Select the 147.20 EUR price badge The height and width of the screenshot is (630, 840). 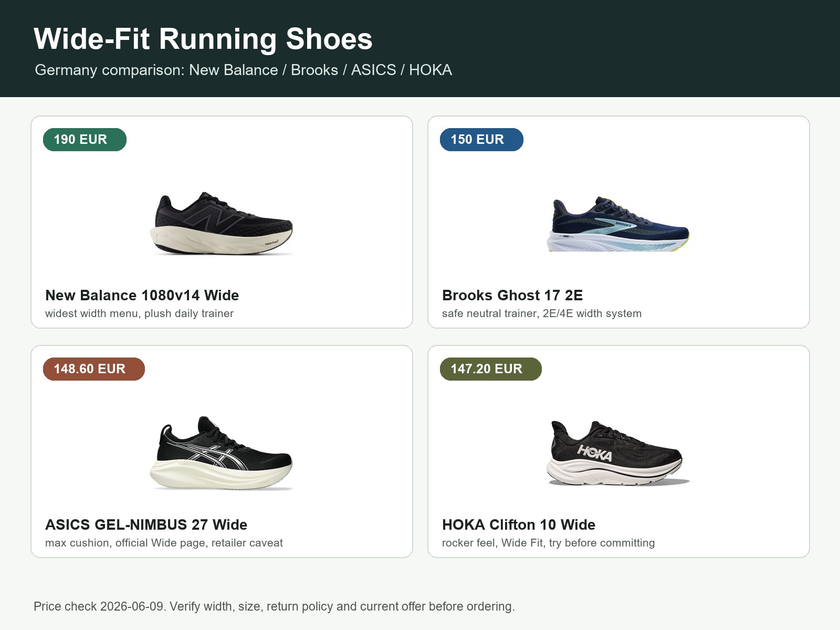(x=490, y=369)
